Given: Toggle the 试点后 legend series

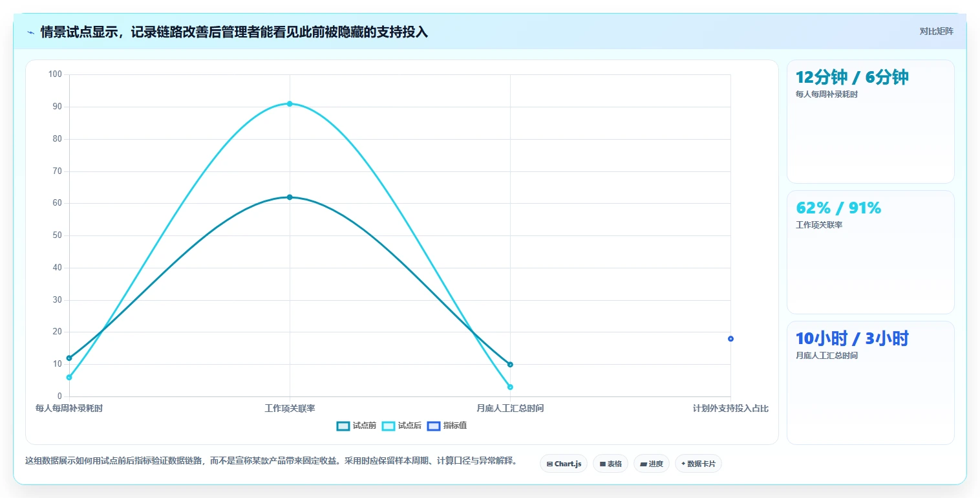Looking at the screenshot, I should click(401, 426).
